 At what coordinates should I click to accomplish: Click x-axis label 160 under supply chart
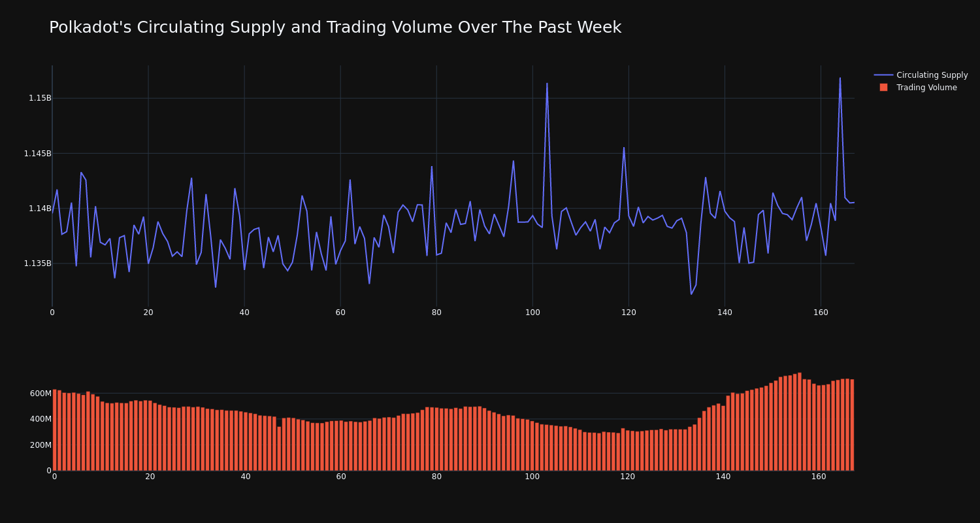pos(821,312)
